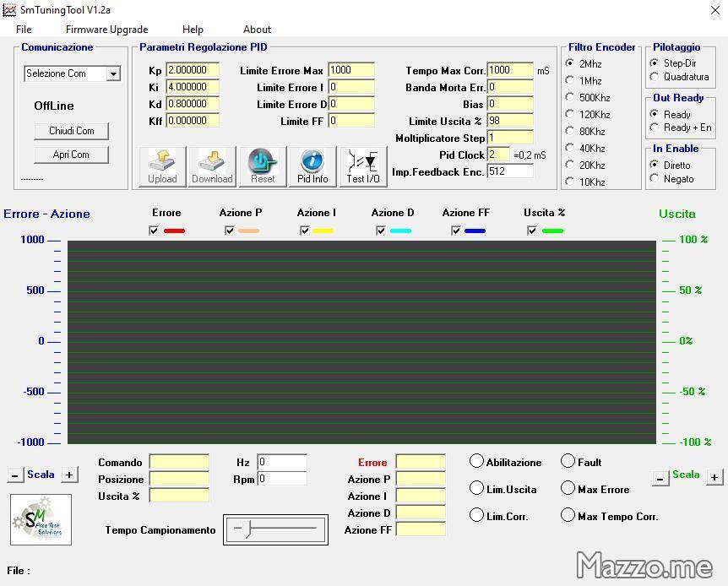Image resolution: width=728 pixels, height=586 pixels.
Task: Click the Max Errore status indicator
Action: click(x=568, y=487)
